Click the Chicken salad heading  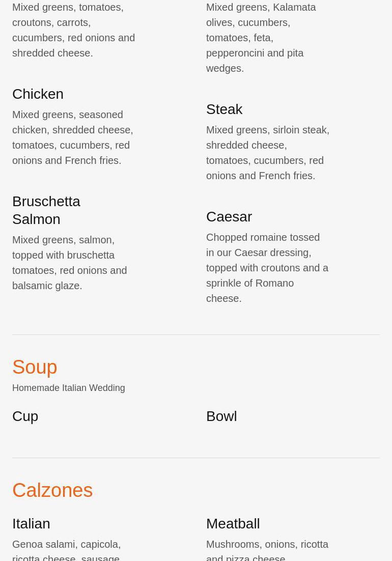click(x=38, y=94)
